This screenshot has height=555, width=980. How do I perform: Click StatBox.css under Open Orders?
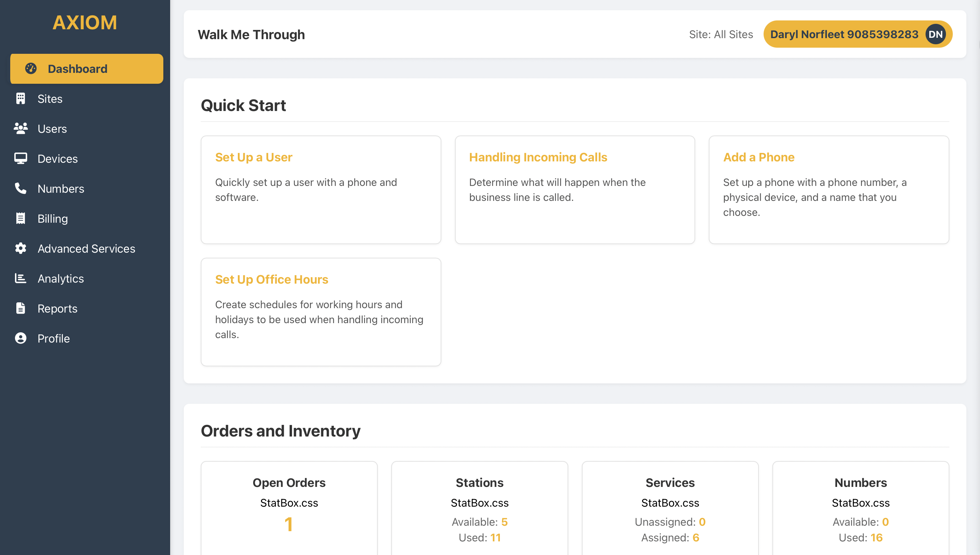(289, 503)
